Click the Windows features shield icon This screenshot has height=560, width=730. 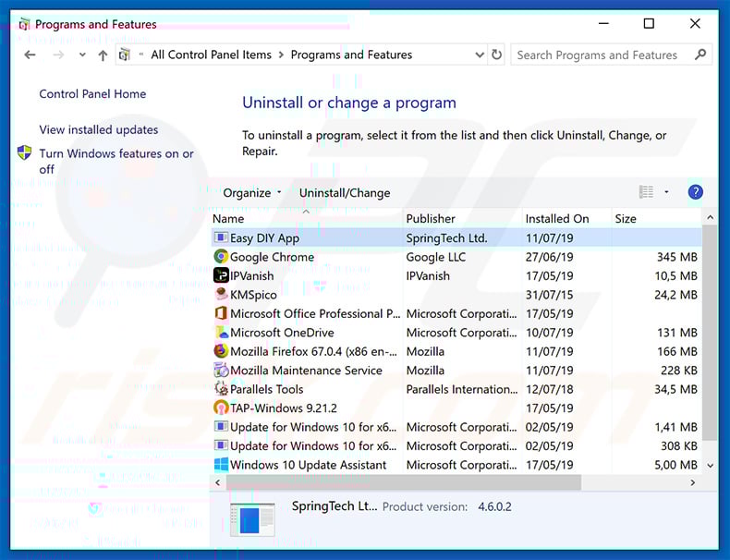coord(24,152)
